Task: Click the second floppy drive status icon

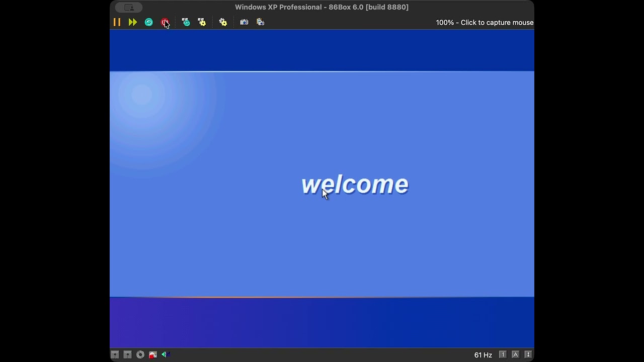Action: pyautogui.click(x=128, y=355)
